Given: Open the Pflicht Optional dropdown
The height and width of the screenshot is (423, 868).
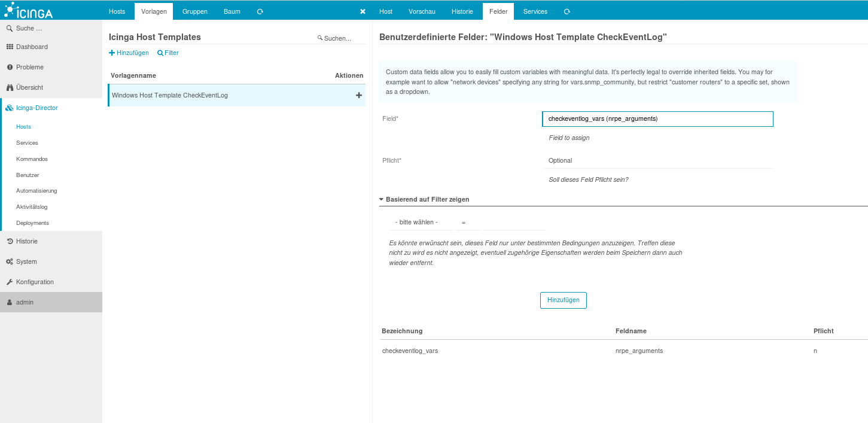Looking at the screenshot, I should (657, 160).
